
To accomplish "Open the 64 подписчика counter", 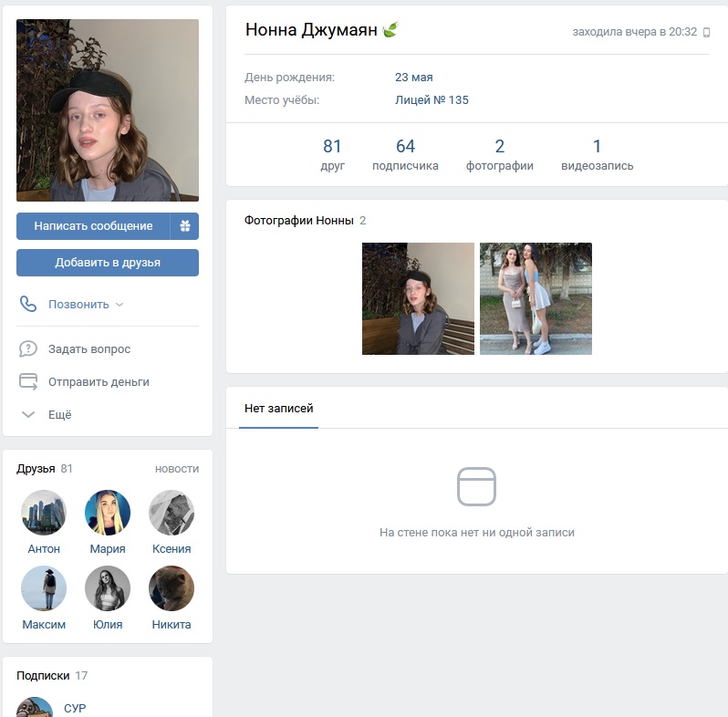I will point(405,155).
